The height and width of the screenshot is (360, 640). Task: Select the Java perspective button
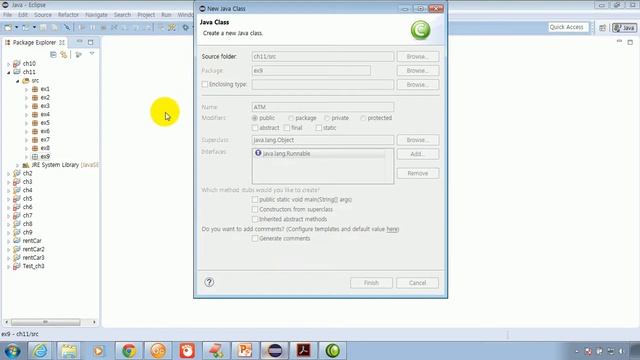(624, 27)
